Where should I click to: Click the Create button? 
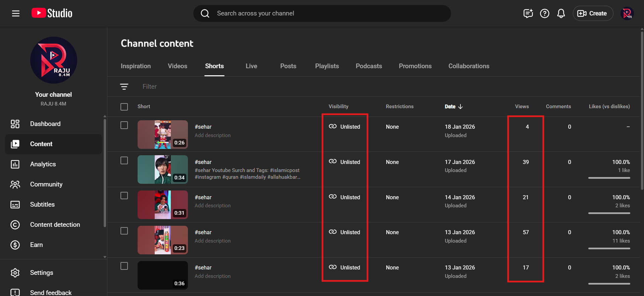pos(592,13)
